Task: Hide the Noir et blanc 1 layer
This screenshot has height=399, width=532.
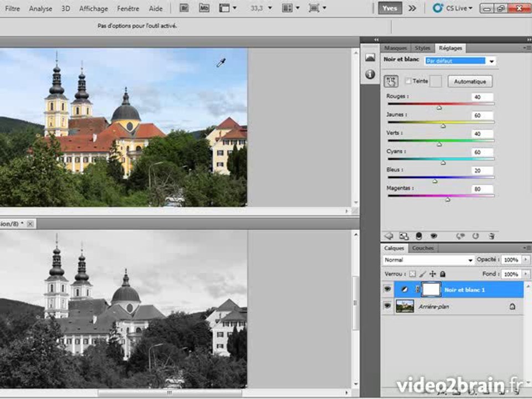Action: (x=387, y=289)
